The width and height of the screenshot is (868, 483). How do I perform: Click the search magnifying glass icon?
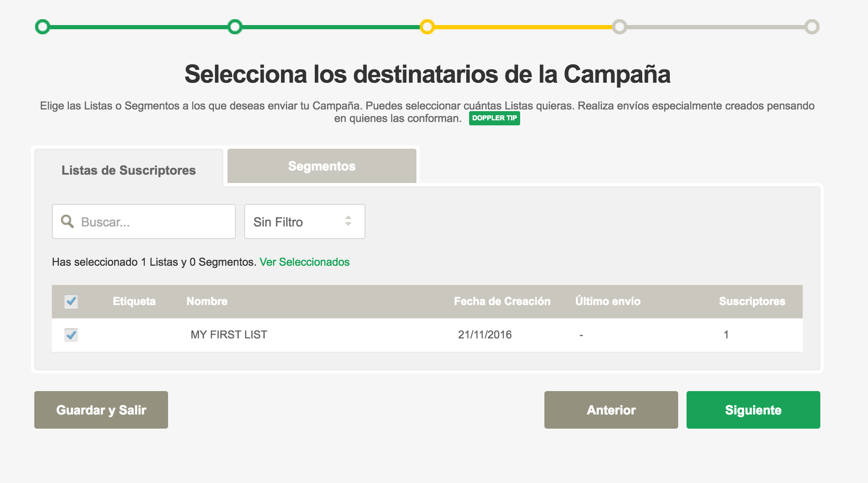68,221
